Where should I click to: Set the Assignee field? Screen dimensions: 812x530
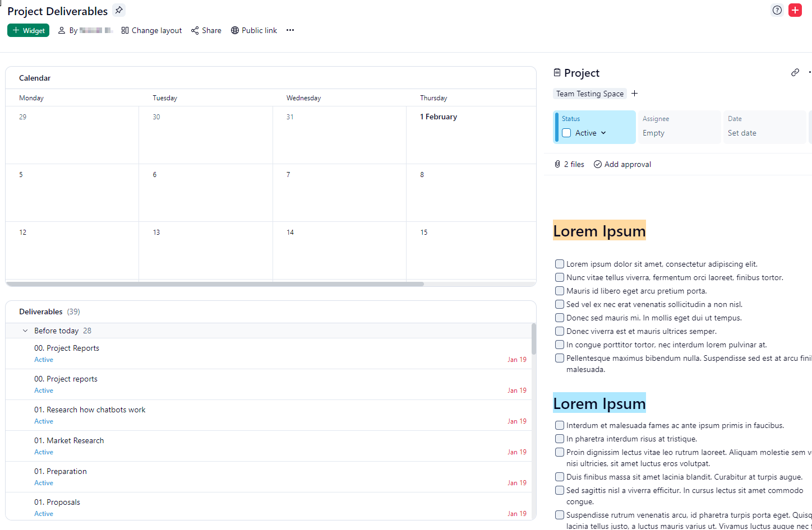[680, 127]
